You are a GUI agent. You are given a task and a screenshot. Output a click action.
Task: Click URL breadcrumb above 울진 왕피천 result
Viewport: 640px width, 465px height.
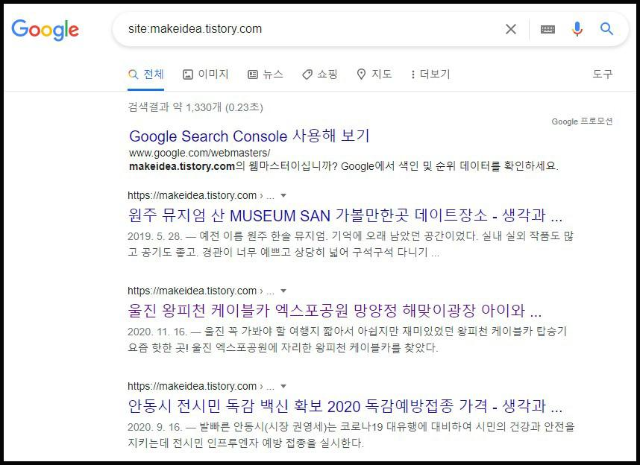click(201, 291)
